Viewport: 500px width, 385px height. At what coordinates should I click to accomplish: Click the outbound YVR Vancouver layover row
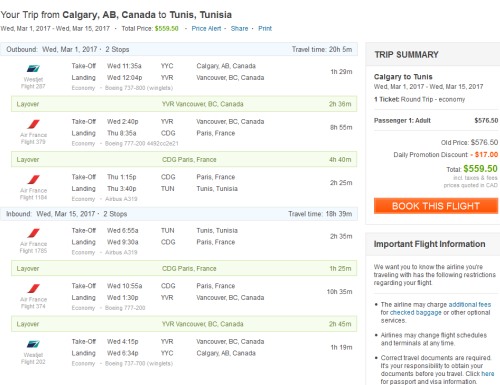pyautogui.click(x=184, y=104)
